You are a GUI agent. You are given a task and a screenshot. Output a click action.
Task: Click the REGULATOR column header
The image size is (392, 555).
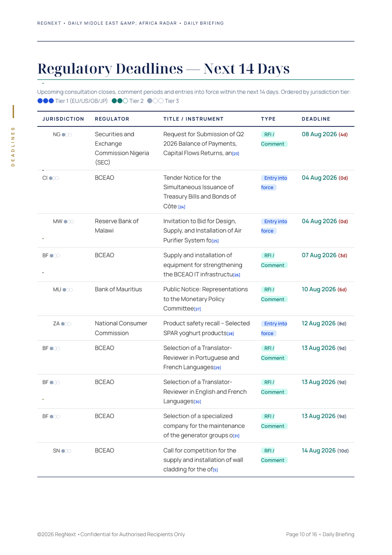coord(112,119)
